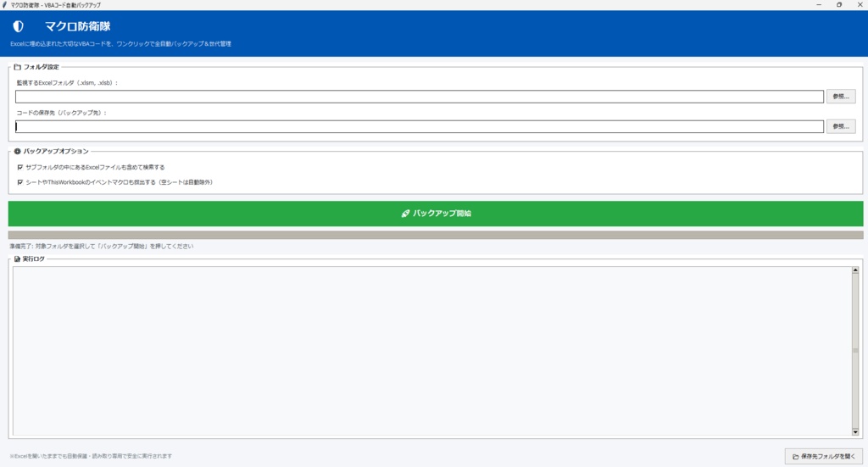Click the log scrollbar down arrow

pyautogui.click(x=855, y=432)
